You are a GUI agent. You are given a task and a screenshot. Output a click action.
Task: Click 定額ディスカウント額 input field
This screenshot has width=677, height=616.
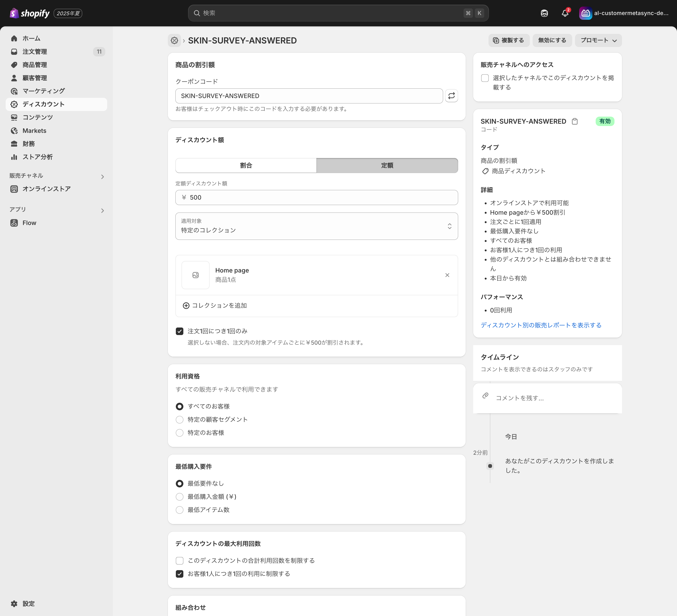[316, 197]
